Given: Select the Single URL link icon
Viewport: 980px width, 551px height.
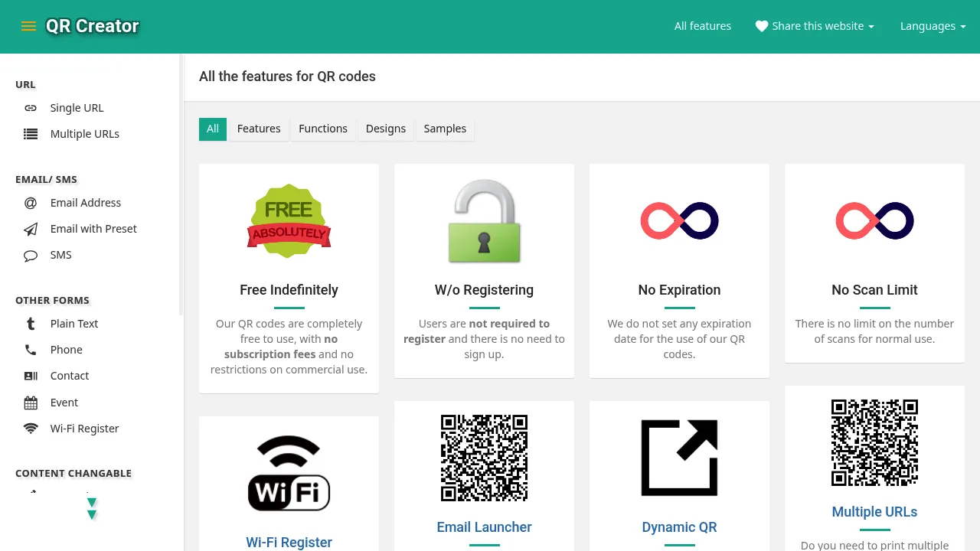Looking at the screenshot, I should point(31,108).
